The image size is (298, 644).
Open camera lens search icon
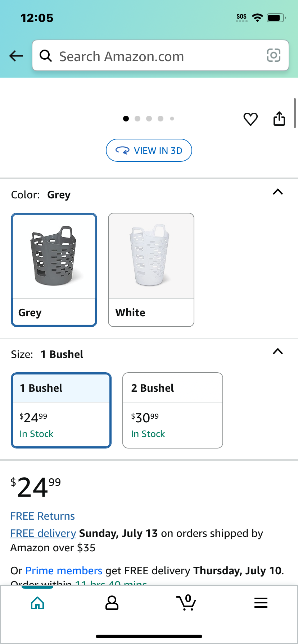(x=274, y=55)
